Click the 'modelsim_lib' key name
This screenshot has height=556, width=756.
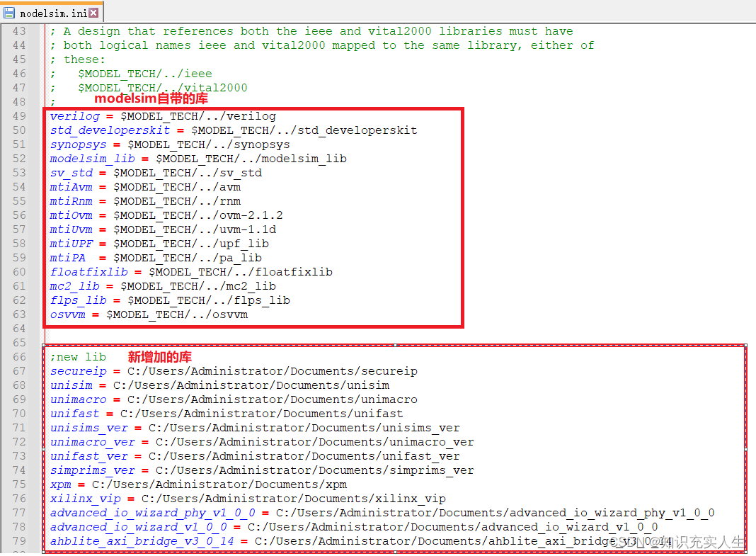pos(93,159)
